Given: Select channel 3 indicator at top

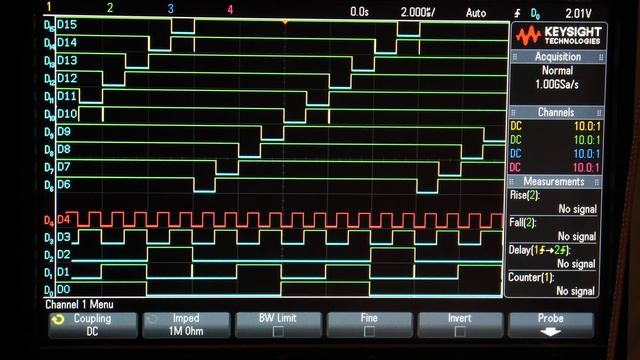Looking at the screenshot, I should pos(171,9).
